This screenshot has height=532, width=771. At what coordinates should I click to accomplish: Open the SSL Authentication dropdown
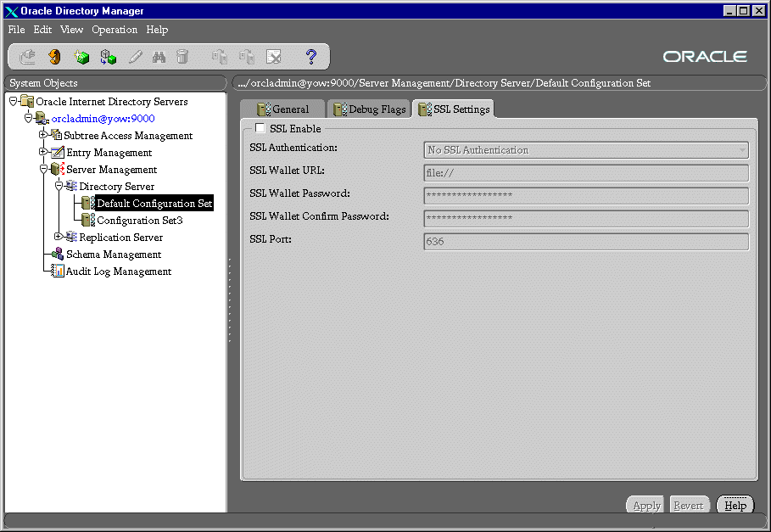(x=742, y=150)
